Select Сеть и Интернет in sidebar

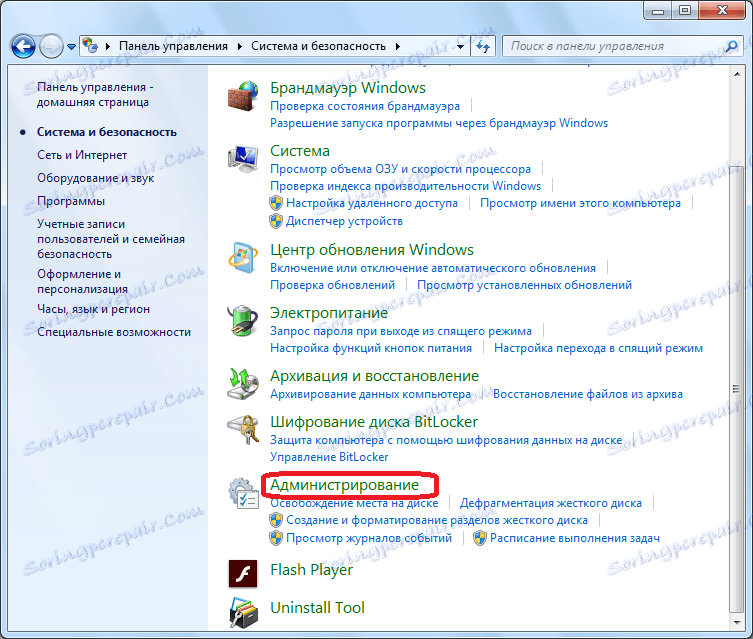[82, 155]
